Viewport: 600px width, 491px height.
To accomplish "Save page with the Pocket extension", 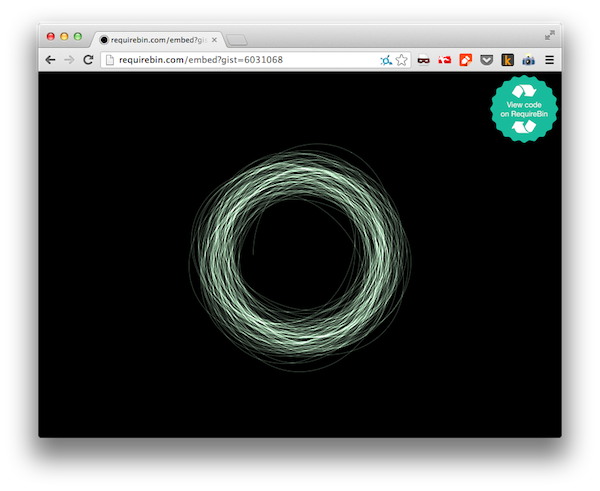I will tap(486, 60).
